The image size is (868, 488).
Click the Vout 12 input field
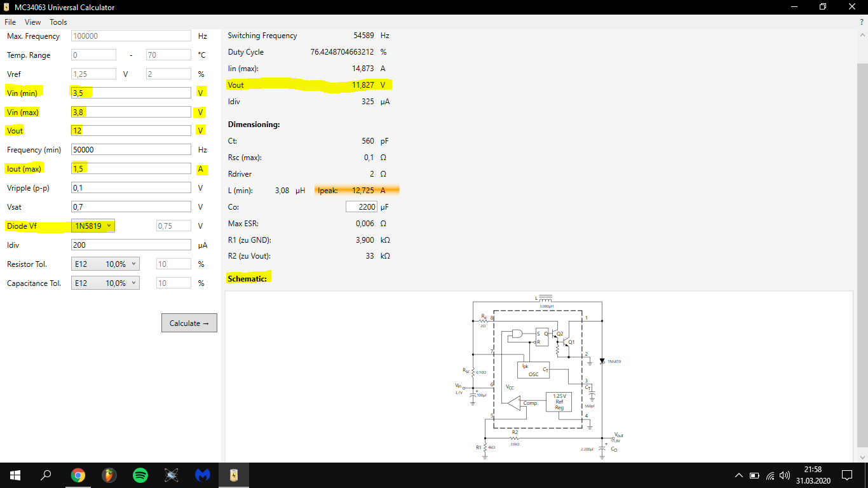pos(131,131)
